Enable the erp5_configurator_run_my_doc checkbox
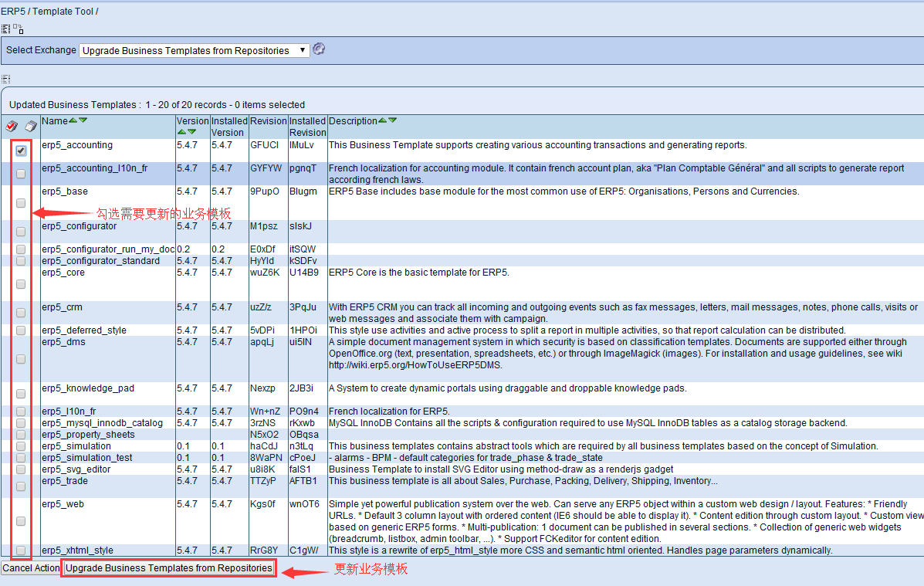The width and height of the screenshot is (924, 586). point(21,249)
